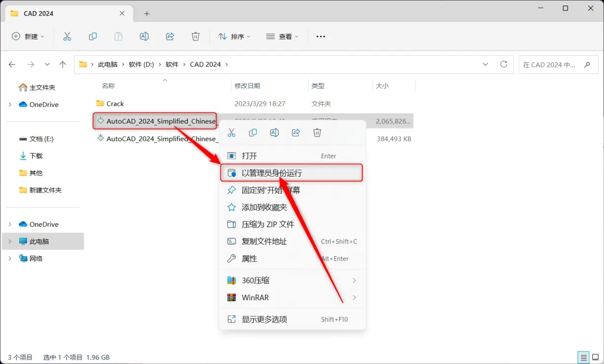Open the three-dots more options menu
The image size is (604, 364).
point(320,36)
